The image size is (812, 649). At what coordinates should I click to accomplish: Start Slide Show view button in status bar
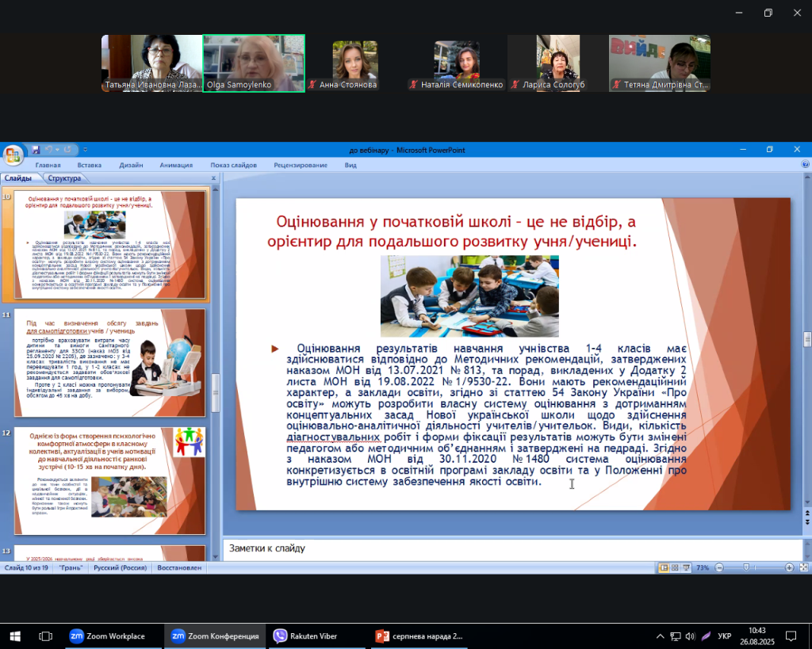[686, 567]
